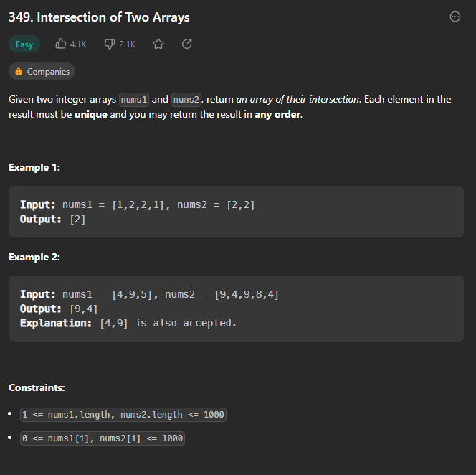
Task: Click the nums1 inline code term
Action: 134,100
